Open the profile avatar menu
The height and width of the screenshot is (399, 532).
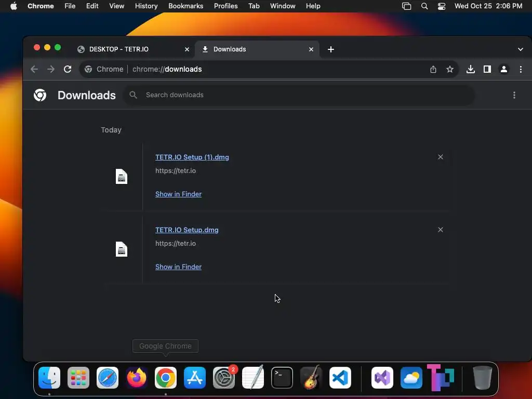[504, 69]
